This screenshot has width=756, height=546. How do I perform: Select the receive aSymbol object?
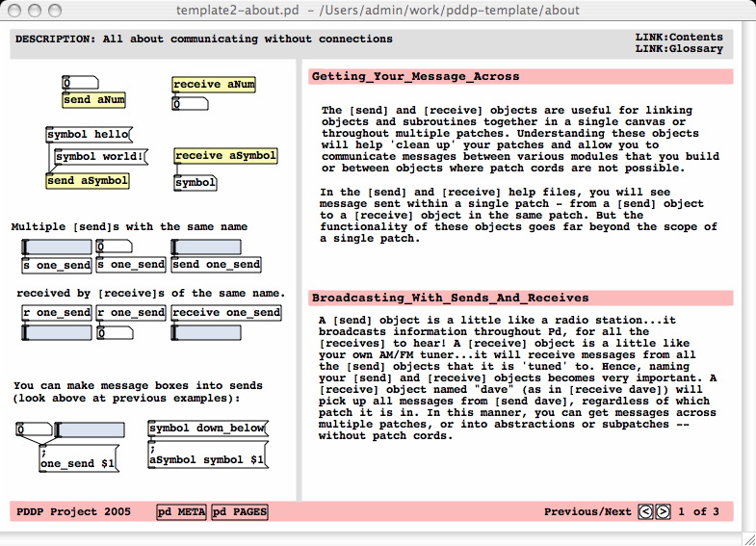[225, 156]
